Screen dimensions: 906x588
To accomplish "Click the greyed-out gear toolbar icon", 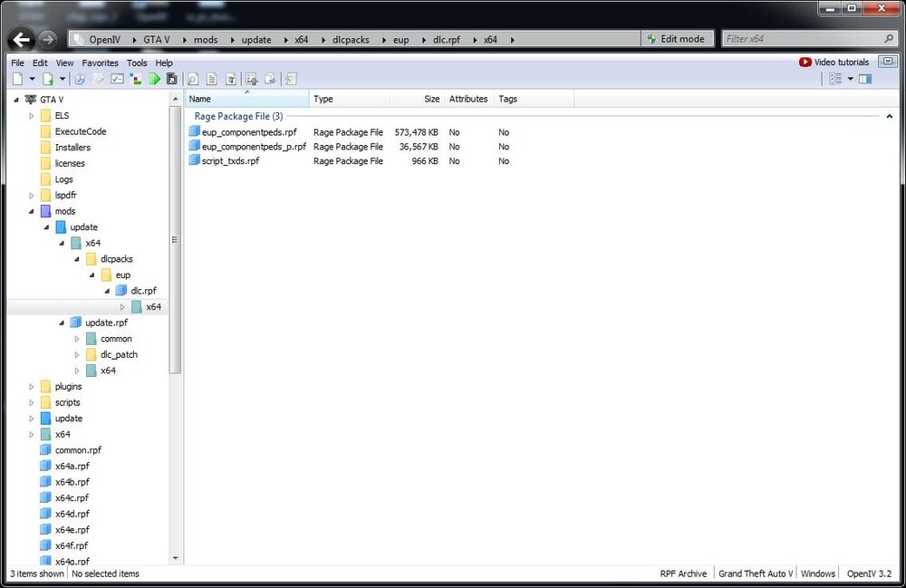I will tap(99, 79).
